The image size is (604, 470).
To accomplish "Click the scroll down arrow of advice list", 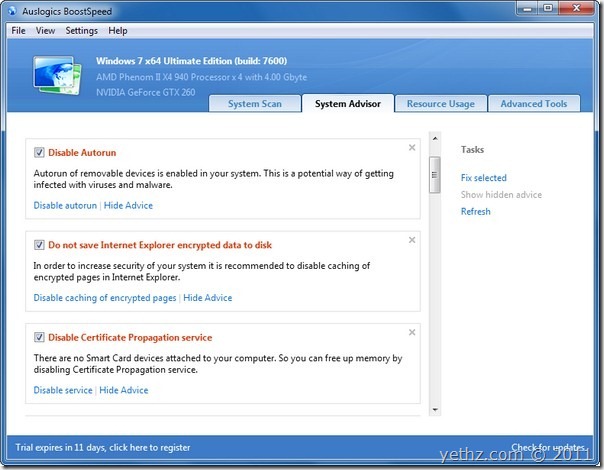I will [434, 408].
